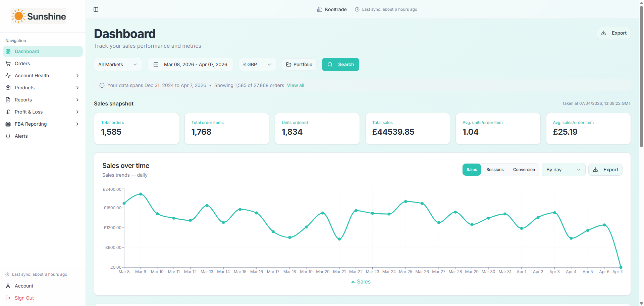Open the By day interval dropdown
This screenshot has width=644, height=306.
point(563,170)
